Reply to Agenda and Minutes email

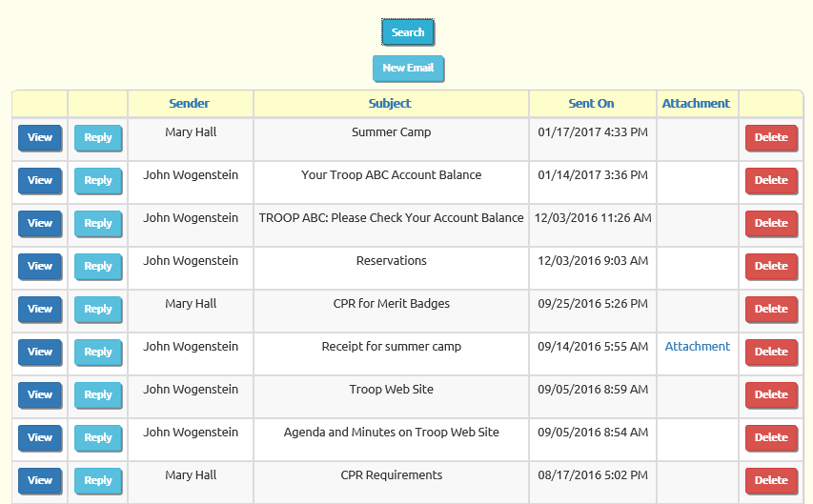click(98, 437)
